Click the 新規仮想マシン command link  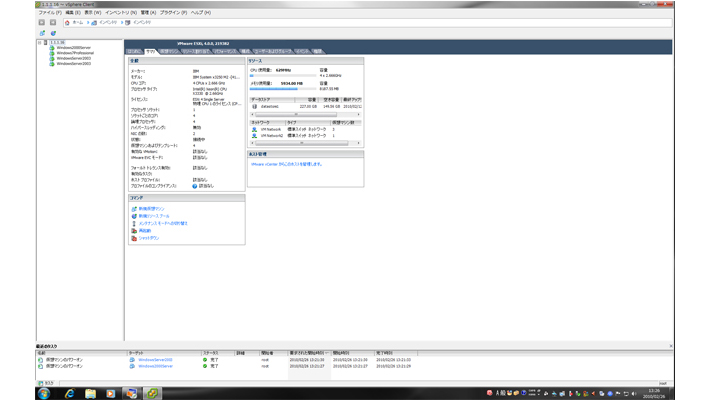point(152,209)
